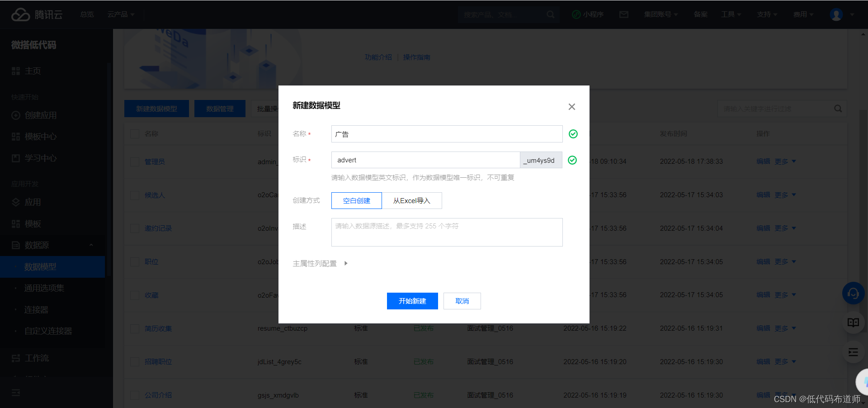This screenshot has height=408, width=868.
Task: Select the 收藏 row checkbox
Action: click(x=135, y=295)
